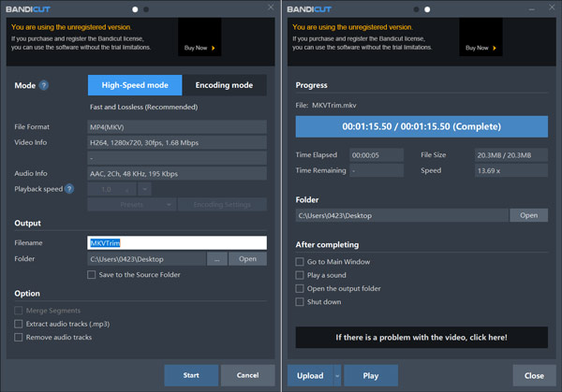Click the Bandicut logo in the left window
Viewport: 562px width, 392px height.
28,9
